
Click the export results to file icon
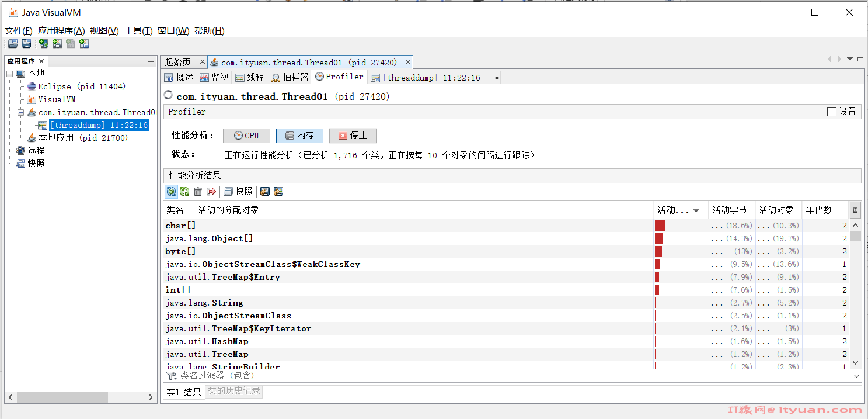point(265,192)
